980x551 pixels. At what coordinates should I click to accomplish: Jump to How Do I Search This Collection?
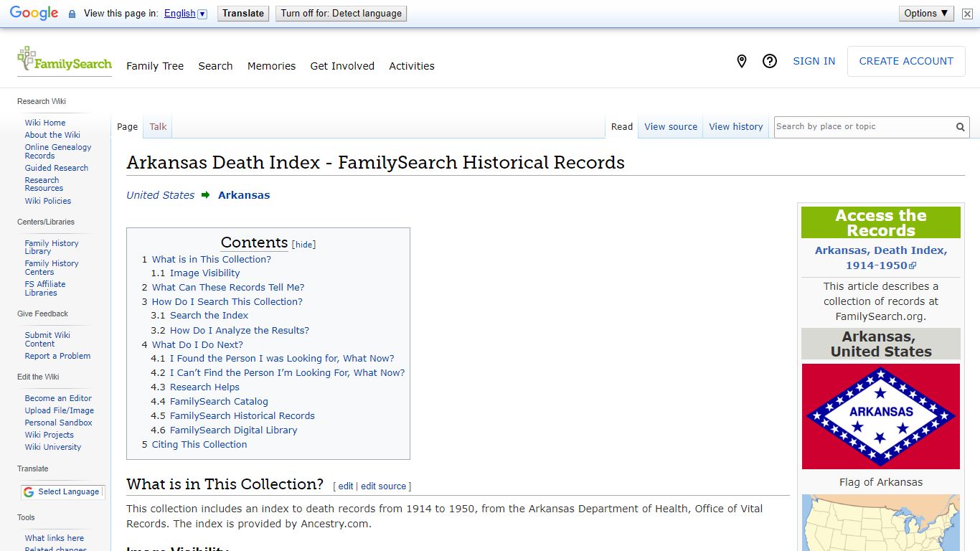(x=227, y=302)
